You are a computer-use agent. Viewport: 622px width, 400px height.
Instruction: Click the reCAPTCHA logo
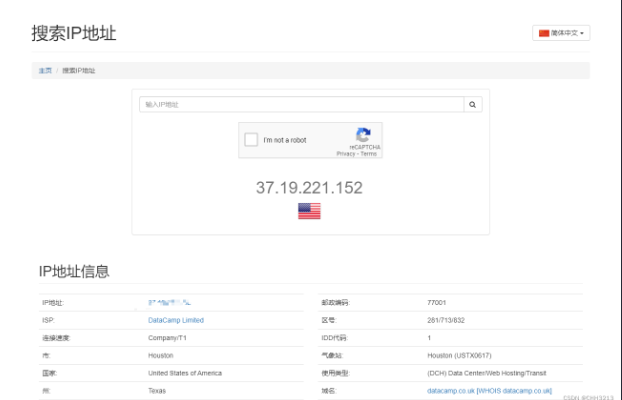(363, 134)
